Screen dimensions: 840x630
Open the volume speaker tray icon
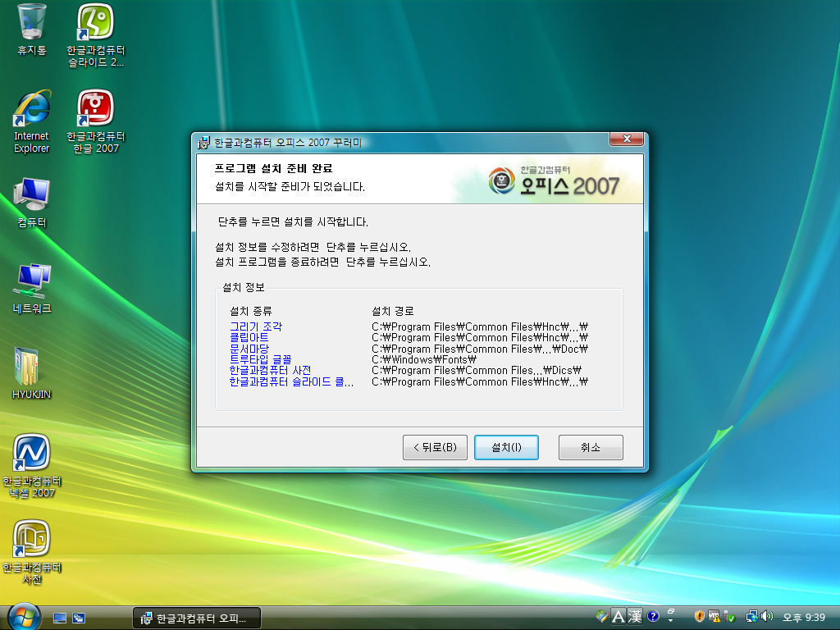767,617
